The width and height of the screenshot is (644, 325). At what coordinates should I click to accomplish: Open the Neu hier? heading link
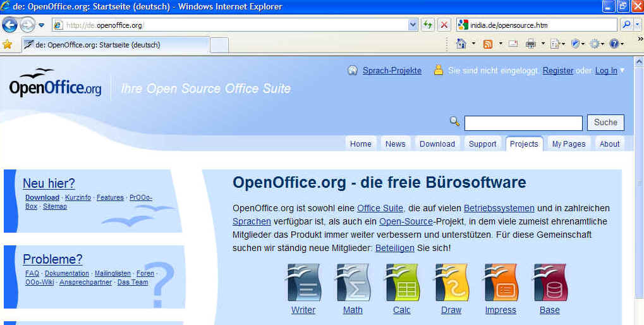(x=49, y=183)
